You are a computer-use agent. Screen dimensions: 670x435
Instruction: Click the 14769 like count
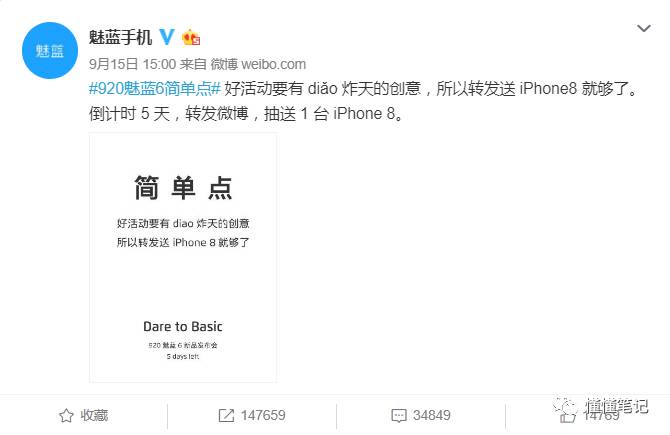point(601,415)
